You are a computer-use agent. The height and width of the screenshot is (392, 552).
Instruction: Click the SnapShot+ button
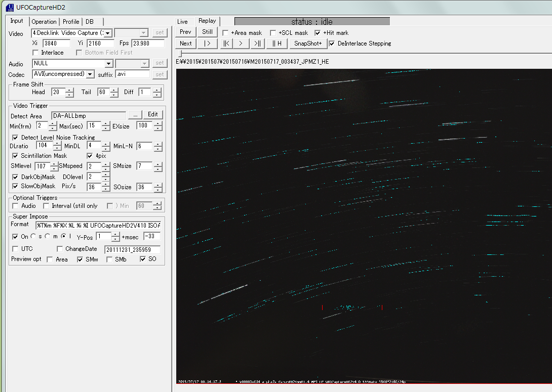pos(308,43)
